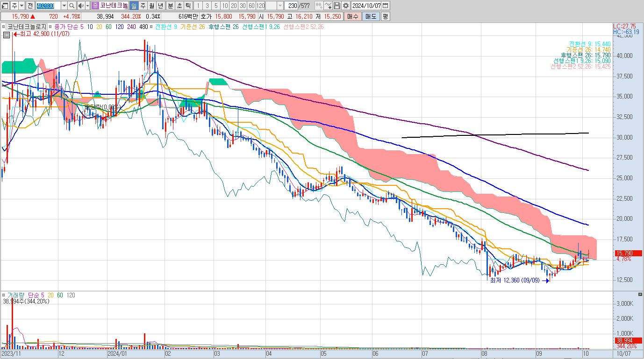
Task: Open the dropdown next to speaker icon
Action: 87,6
